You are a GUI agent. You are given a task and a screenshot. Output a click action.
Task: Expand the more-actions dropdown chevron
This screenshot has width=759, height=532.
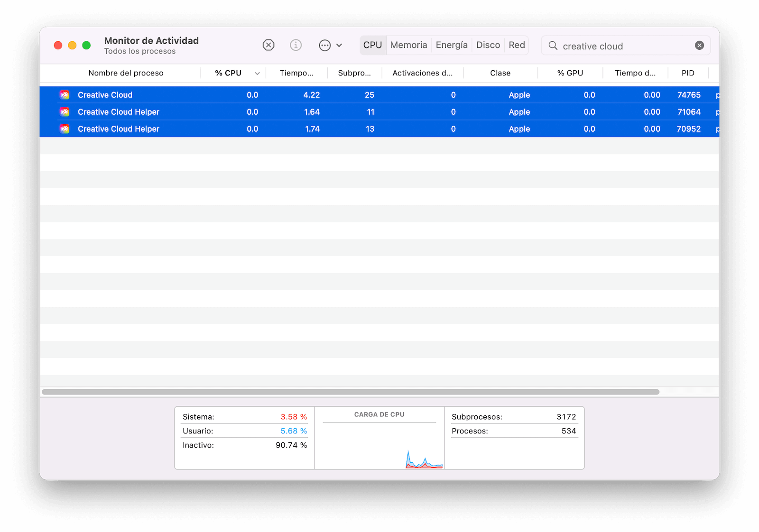tap(339, 46)
